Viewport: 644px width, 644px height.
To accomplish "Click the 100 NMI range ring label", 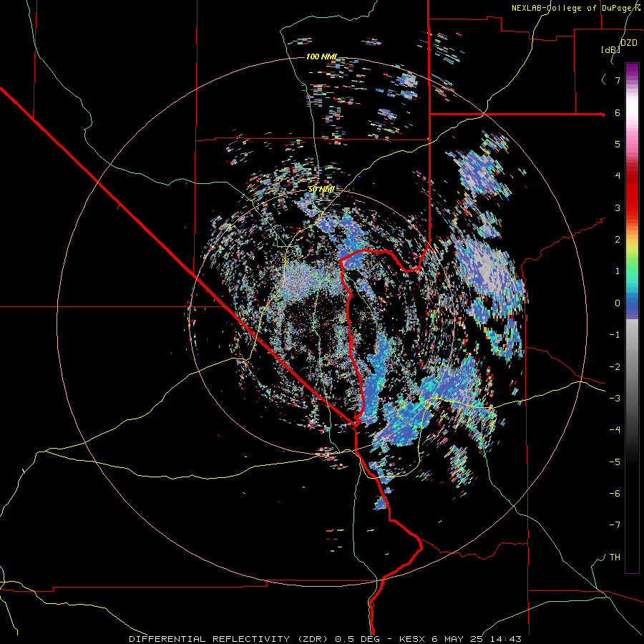I will point(321,57).
